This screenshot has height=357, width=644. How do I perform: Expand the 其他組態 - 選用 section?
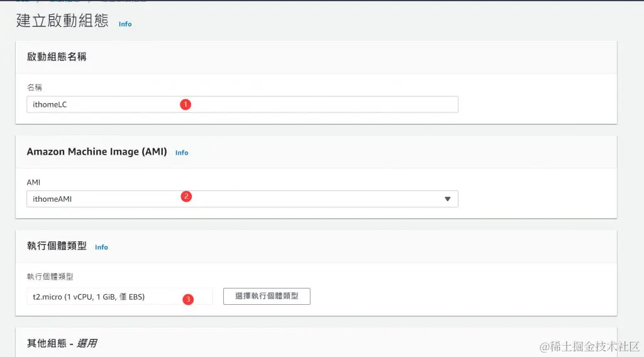pos(62,343)
